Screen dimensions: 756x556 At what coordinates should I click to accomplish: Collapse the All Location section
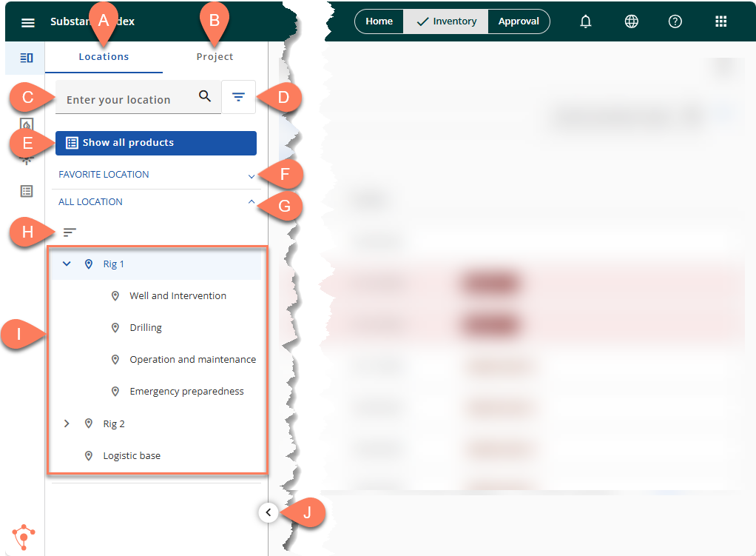point(252,201)
